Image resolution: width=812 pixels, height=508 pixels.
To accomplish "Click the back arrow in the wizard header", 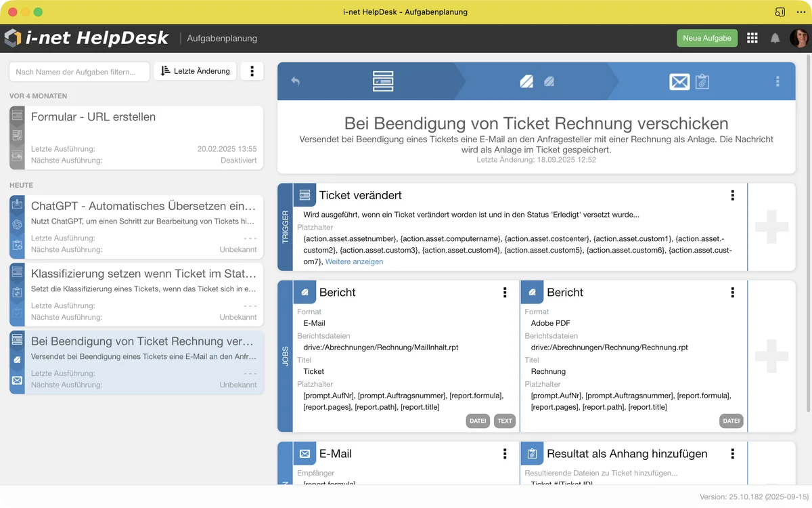I will tap(295, 81).
